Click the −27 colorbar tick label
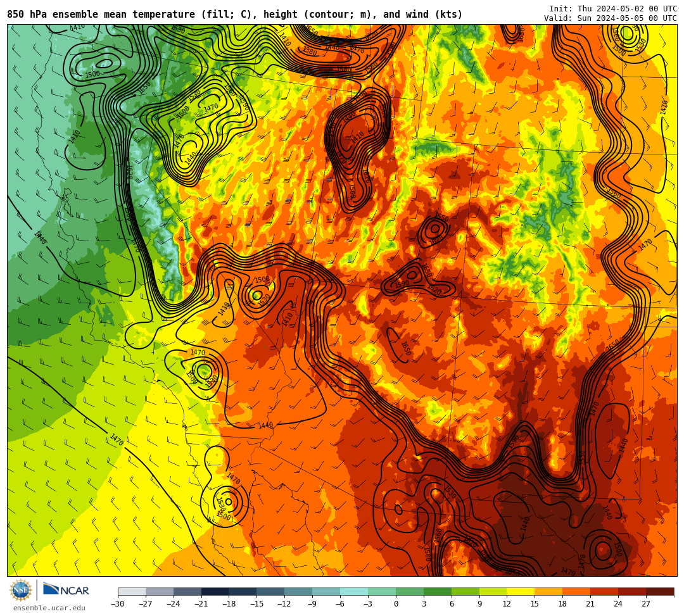Image resolution: width=684 pixels, height=616 pixels. [146, 604]
